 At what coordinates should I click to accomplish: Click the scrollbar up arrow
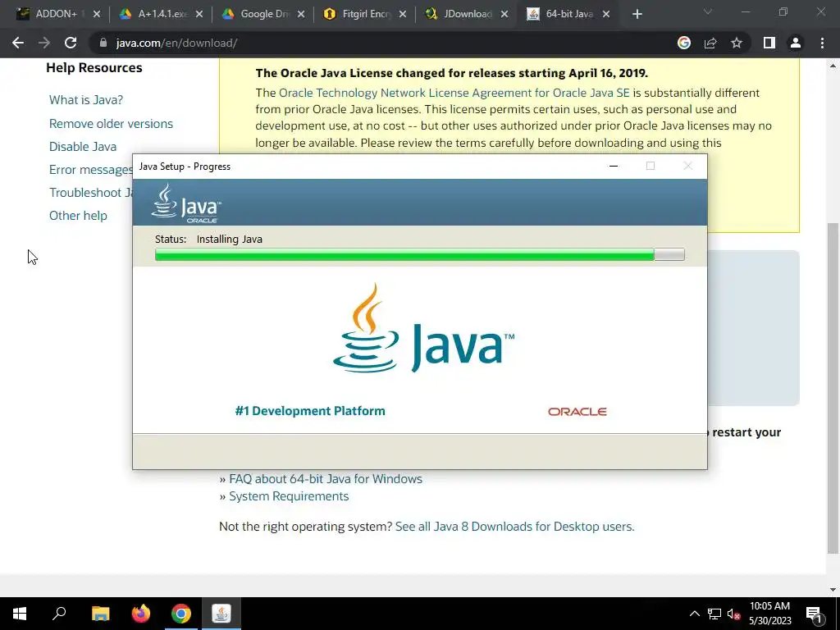[x=833, y=66]
